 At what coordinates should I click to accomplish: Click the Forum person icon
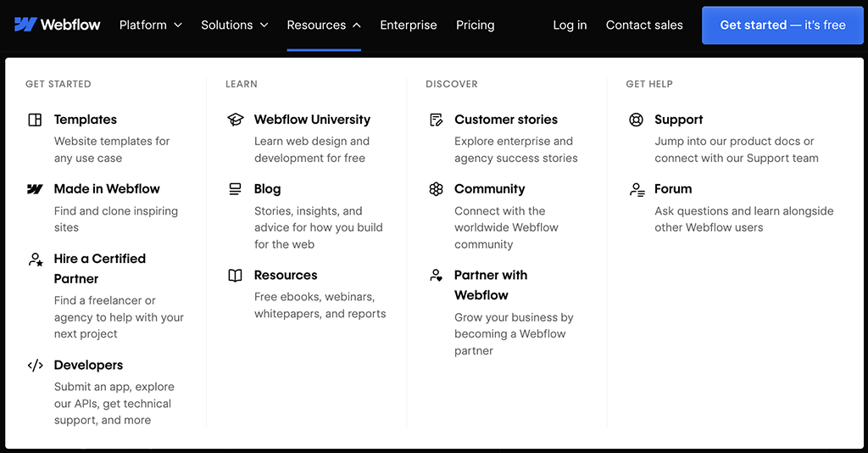point(637,189)
